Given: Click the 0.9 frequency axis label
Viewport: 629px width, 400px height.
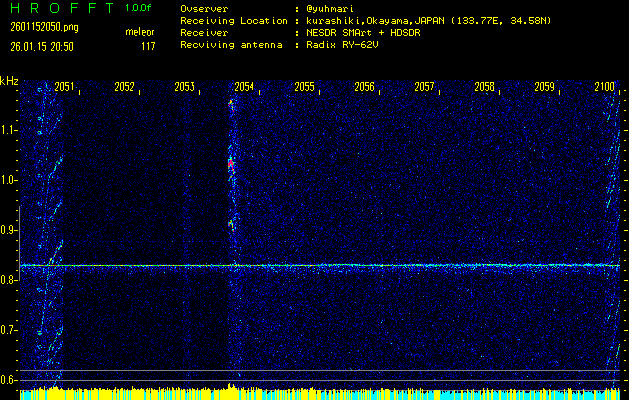Looking at the screenshot, I should click(x=8, y=230).
